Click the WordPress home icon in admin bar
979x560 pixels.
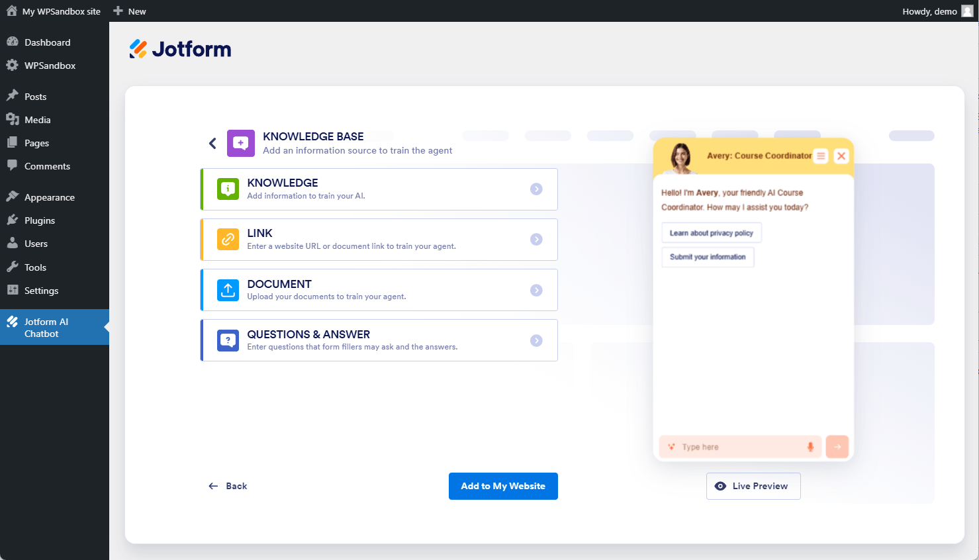pyautogui.click(x=12, y=11)
